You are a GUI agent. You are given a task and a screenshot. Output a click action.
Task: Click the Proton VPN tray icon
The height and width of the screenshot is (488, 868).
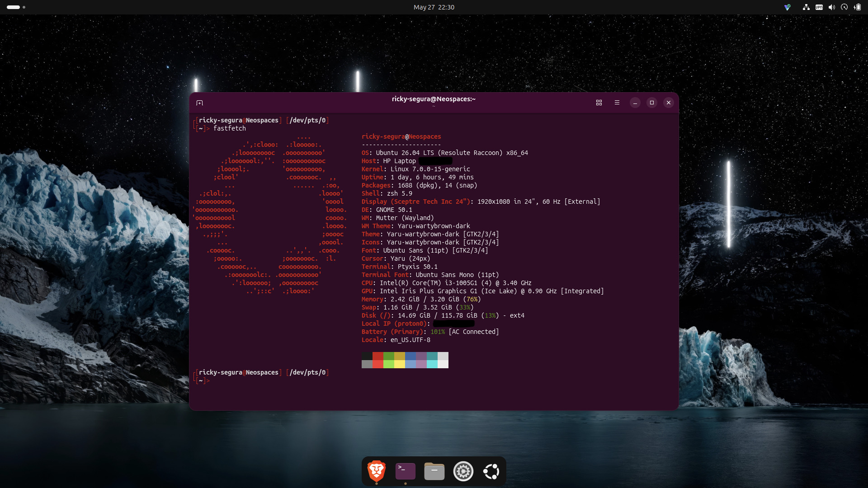point(788,7)
